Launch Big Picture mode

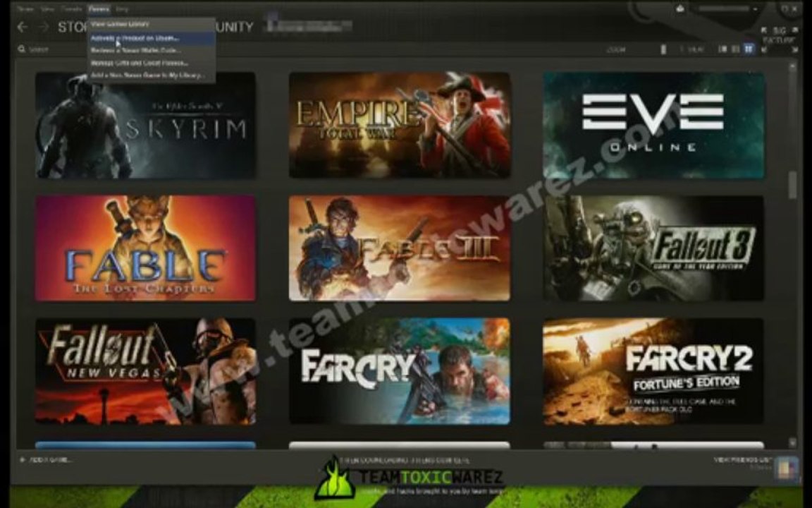point(779,35)
